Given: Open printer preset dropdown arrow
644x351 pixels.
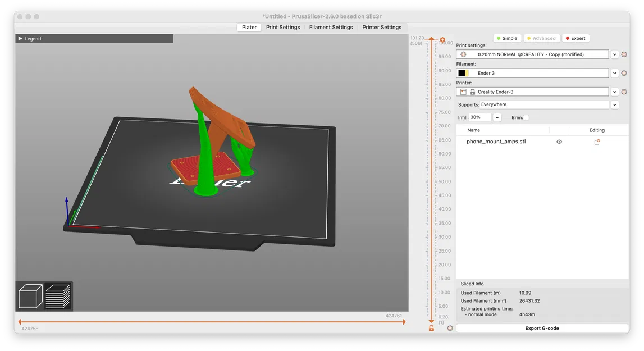Looking at the screenshot, I should pos(614,92).
